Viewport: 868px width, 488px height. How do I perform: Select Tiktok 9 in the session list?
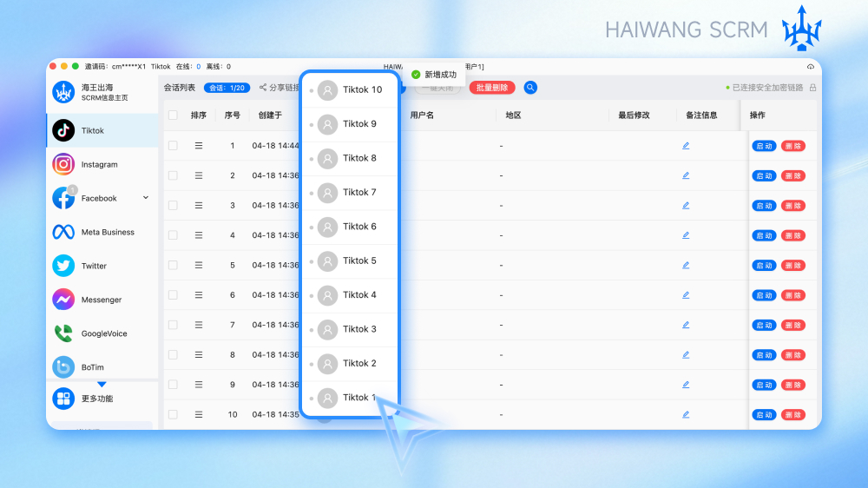[x=351, y=124]
